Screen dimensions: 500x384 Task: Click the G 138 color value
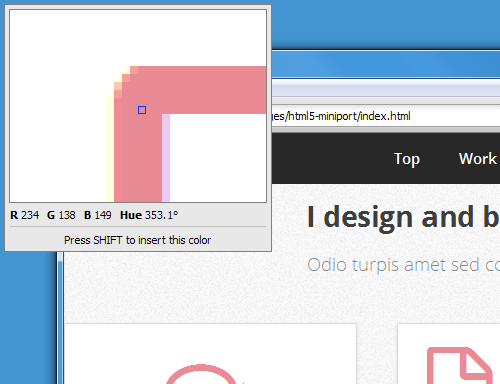pos(61,215)
